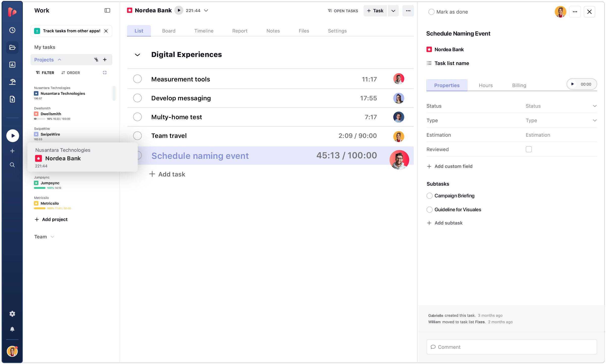The width and height of the screenshot is (606, 364).
Task: Open the vacation umbrella icon in sidebar
Action: coord(12,82)
